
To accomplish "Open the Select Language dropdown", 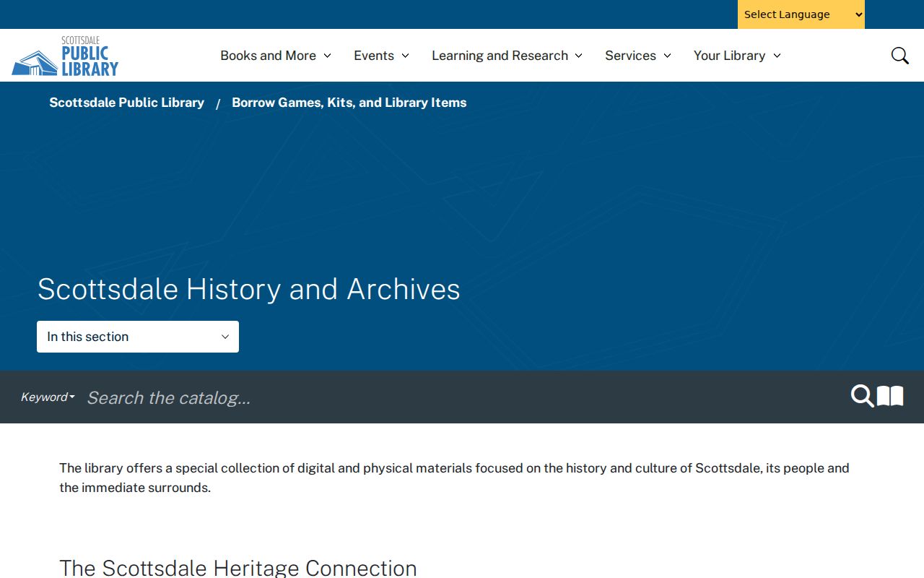I will click(x=801, y=14).
